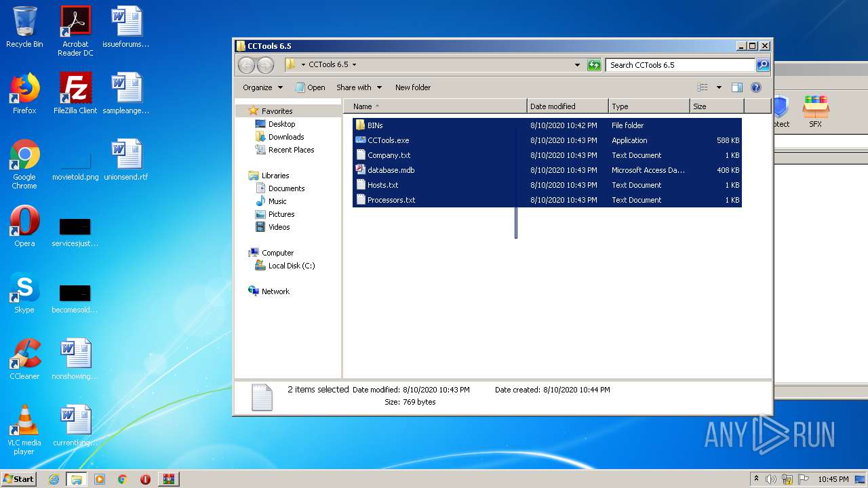Open Windows Media Player taskbar icon
Image resolution: width=868 pixels, height=488 pixels.
coord(100,479)
